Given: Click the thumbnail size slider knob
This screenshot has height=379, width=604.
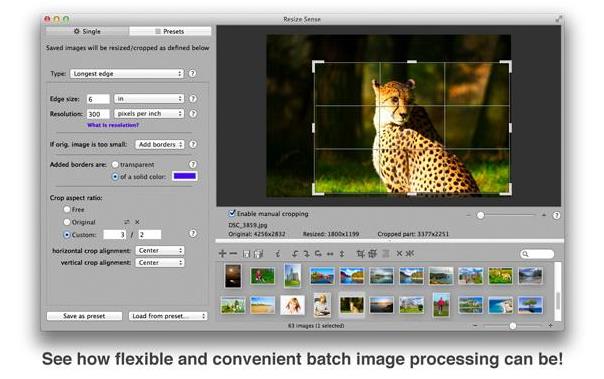Looking at the screenshot, I should (512, 326).
